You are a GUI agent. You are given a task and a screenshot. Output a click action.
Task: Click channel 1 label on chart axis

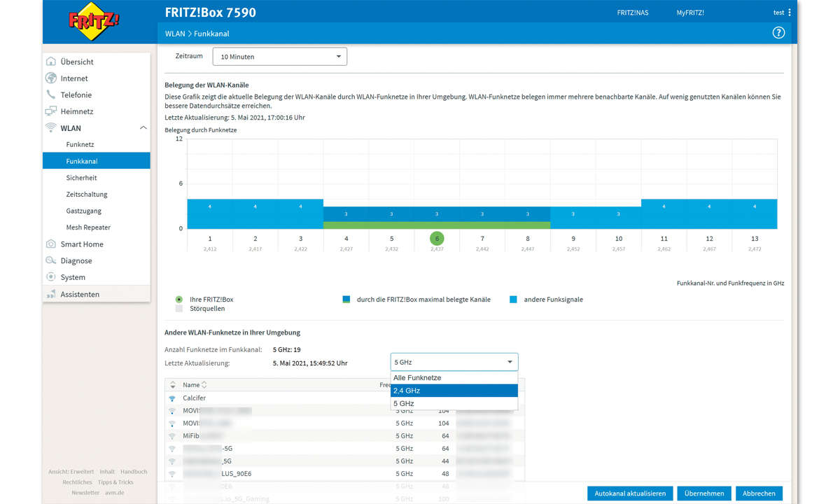click(210, 239)
